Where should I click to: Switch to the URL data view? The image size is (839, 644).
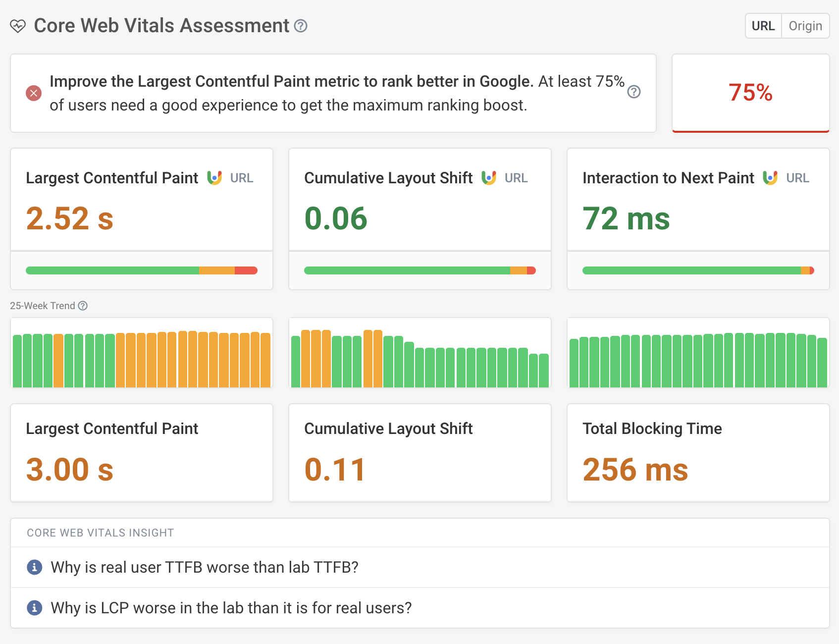pyautogui.click(x=763, y=26)
